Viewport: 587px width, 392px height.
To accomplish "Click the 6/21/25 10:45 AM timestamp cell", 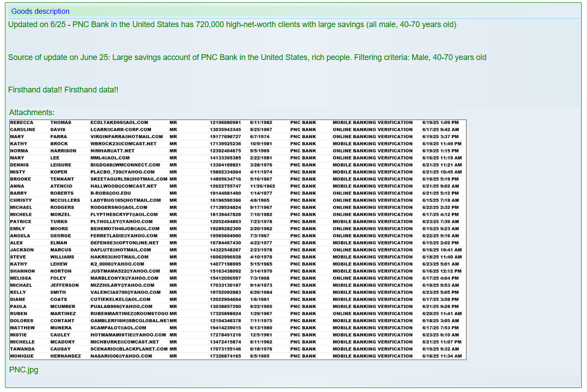I will coord(442,172).
